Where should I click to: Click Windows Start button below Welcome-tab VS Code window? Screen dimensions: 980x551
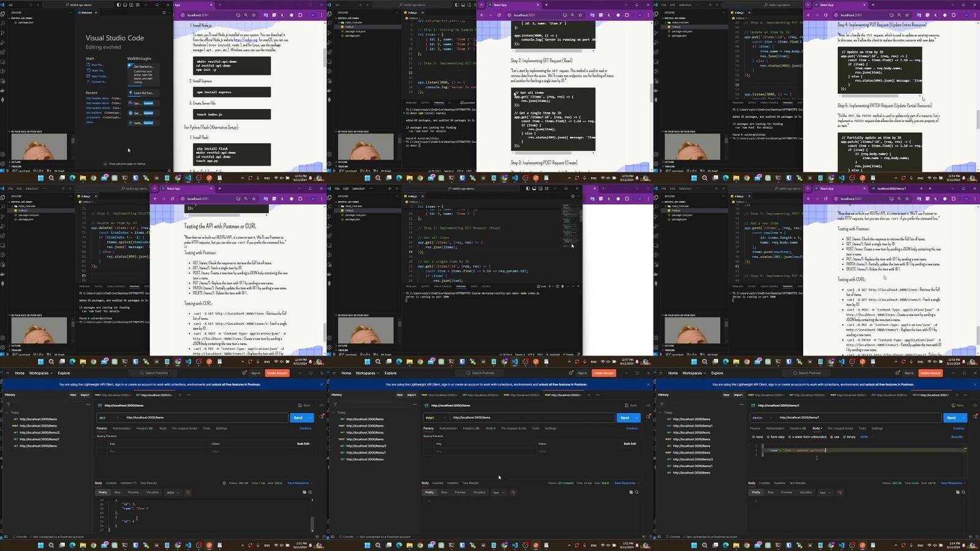coord(41,178)
